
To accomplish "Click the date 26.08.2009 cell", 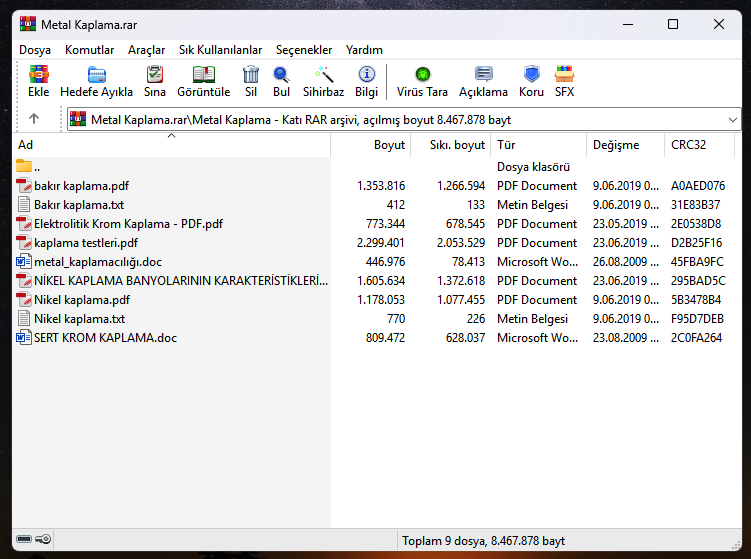I will tap(626, 262).
